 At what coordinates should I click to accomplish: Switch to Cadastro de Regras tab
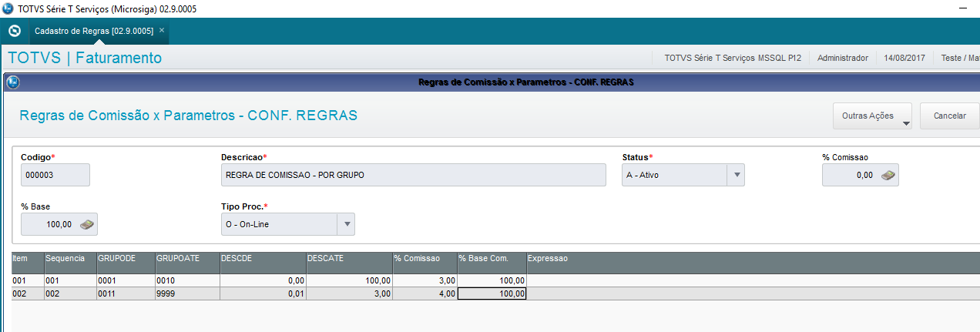click(x=93, y=31)
